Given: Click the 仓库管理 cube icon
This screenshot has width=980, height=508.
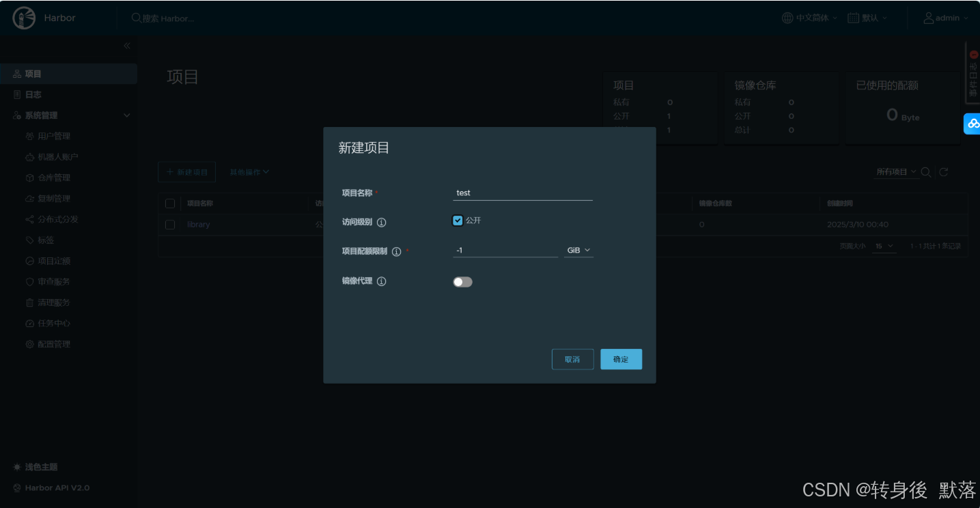Looking at the screenshot, I should [29, 178].
